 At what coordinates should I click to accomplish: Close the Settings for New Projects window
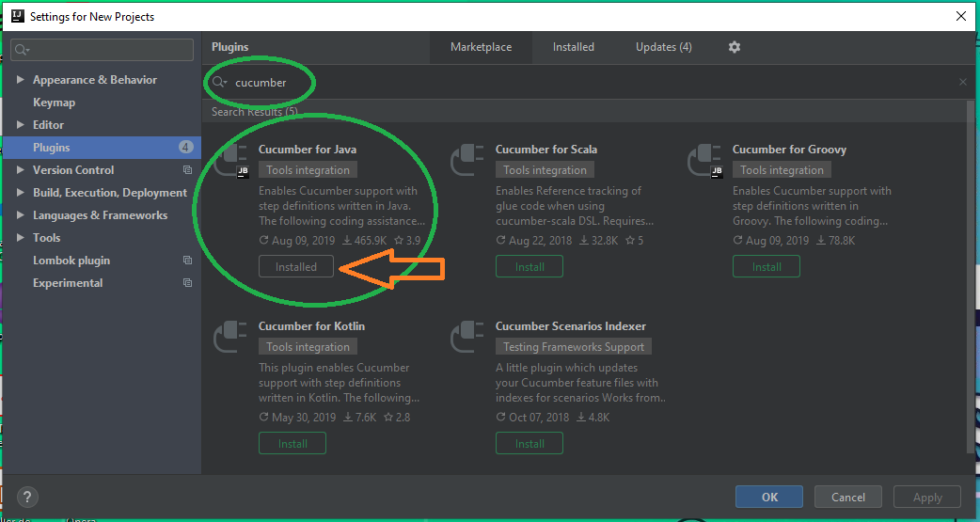[961, 16]
